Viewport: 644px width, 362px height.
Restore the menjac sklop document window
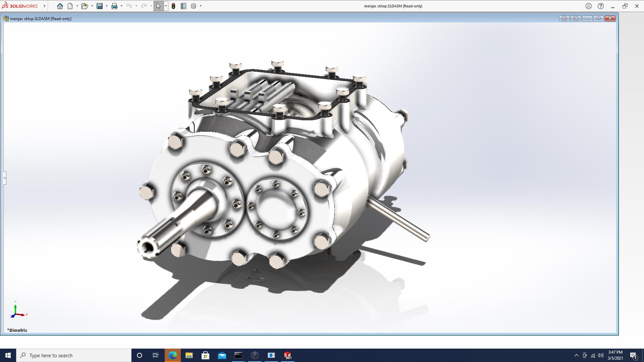tap(598, 18)
